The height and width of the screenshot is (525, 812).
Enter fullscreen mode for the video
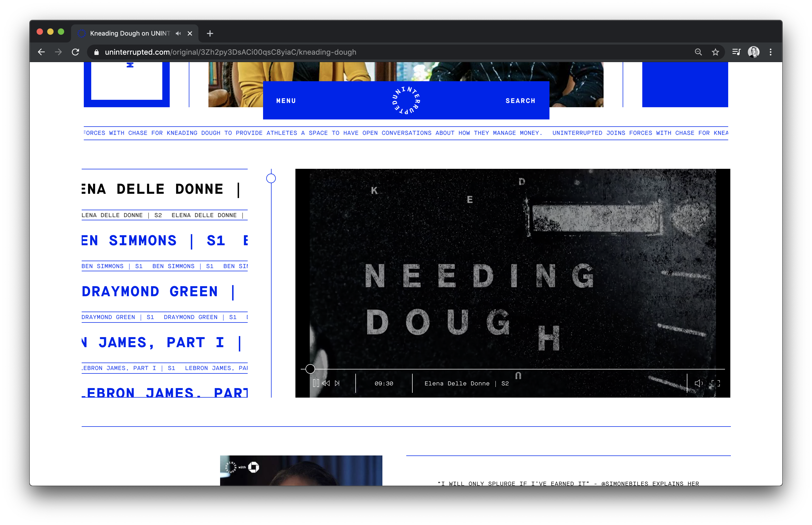point(716,383)
